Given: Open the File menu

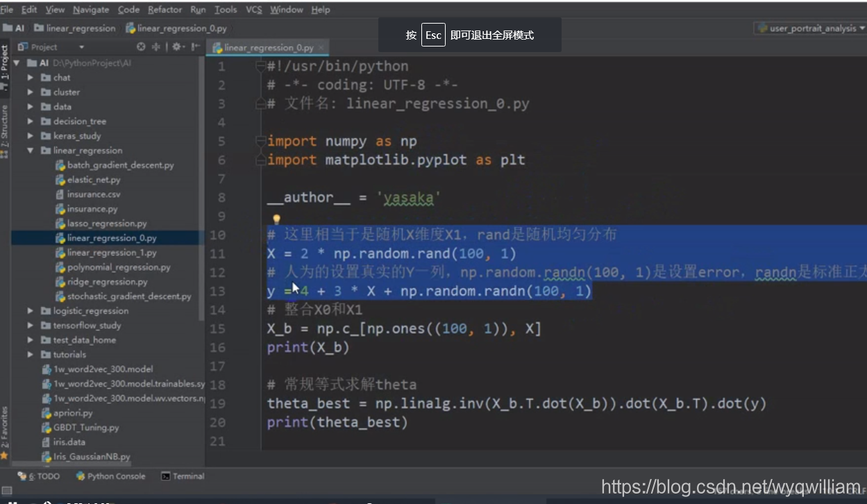Looking at the screenshot, I should [6, 10].
